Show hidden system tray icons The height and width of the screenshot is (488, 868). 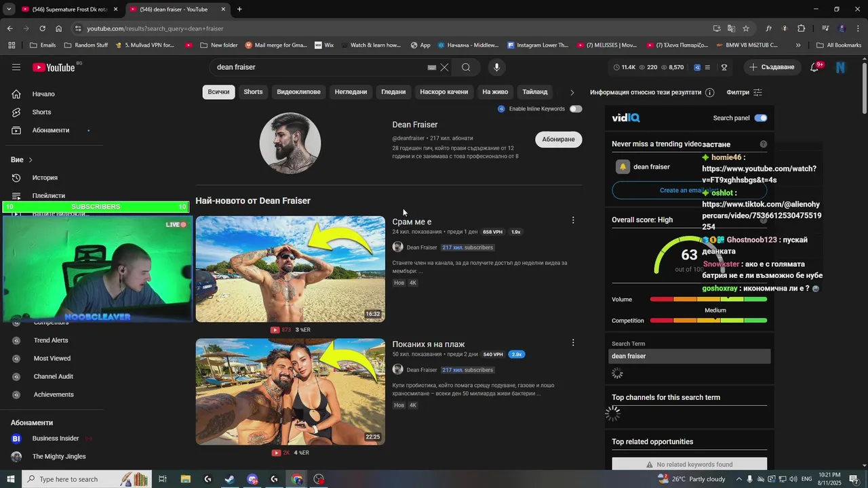pyautogui.click(x=739, y=479)
